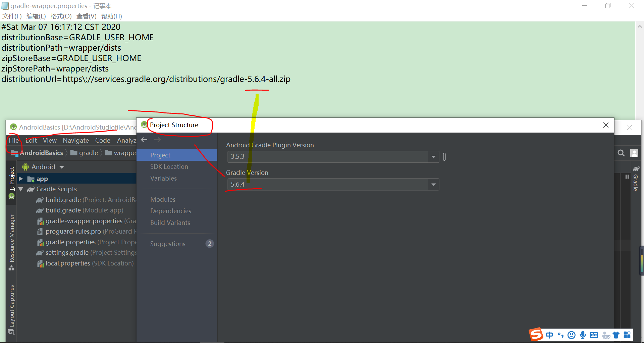Click the search magnifier in Android Studio

(x=621, y=153)
